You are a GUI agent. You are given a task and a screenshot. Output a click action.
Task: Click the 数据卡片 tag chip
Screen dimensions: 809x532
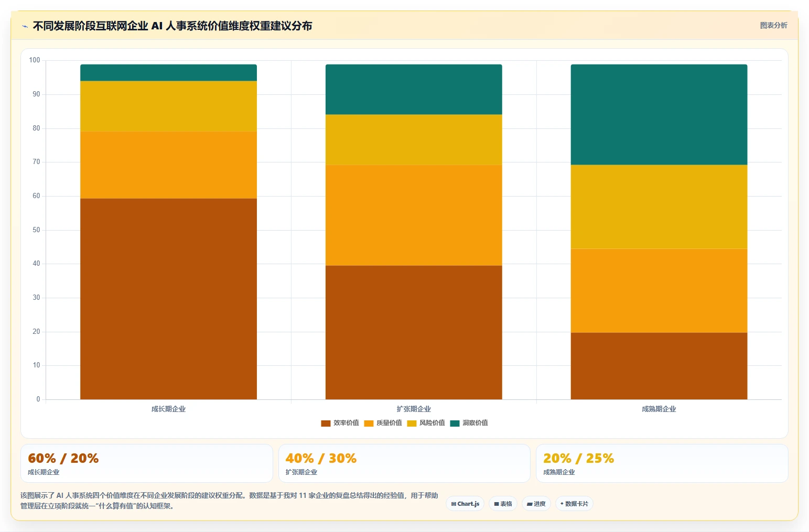point(574,504)
